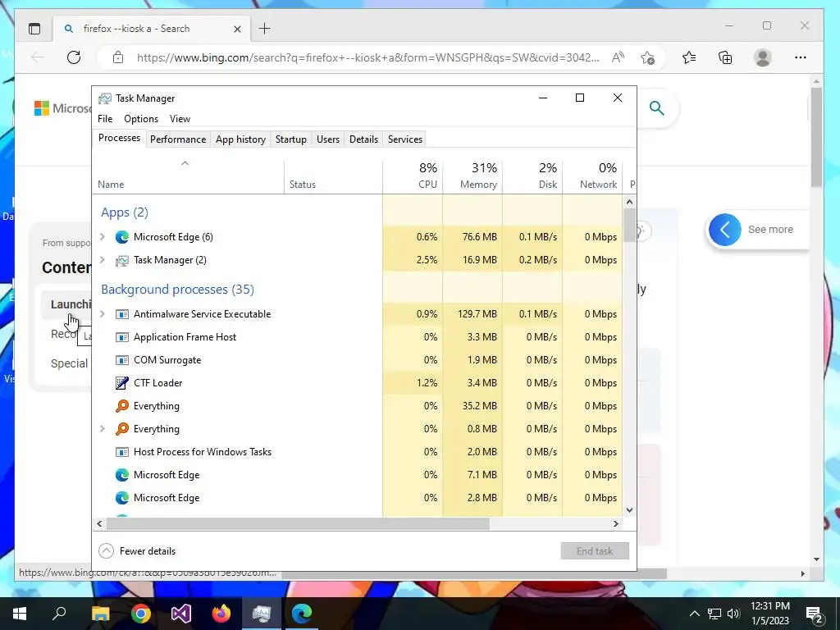Image resolution: width=840 pixels, height=630 pixels.
Task: Sort processes by CPU column header
Action: 413,176
